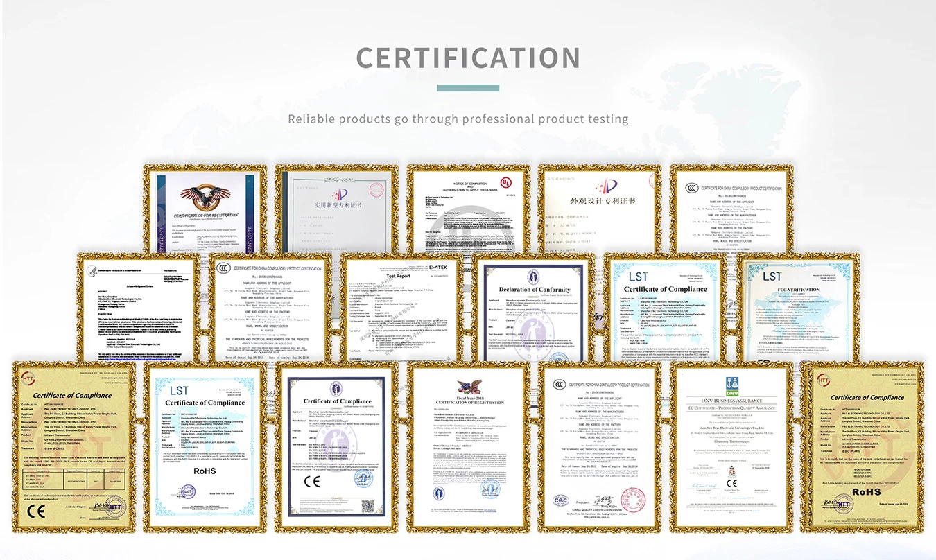Click the CQC logo on the CCC certificate
The width and height of the screenshot is (936, 560).
[562, 501]
